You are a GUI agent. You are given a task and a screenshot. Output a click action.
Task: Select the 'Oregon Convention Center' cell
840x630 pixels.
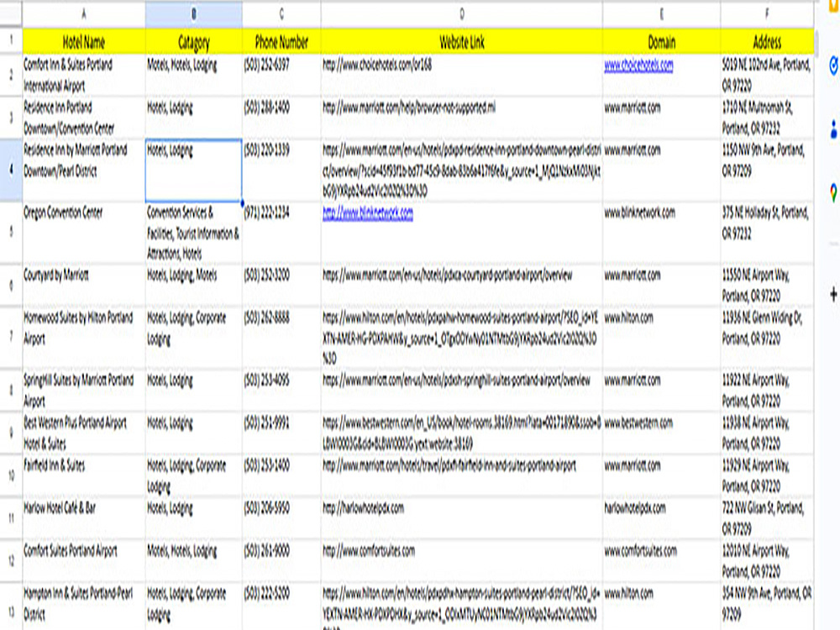point(83,233)
